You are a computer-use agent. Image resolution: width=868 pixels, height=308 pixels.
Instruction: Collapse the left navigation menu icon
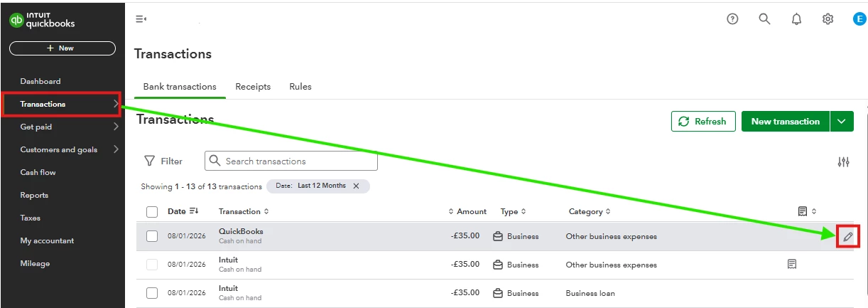coord(141,19)
